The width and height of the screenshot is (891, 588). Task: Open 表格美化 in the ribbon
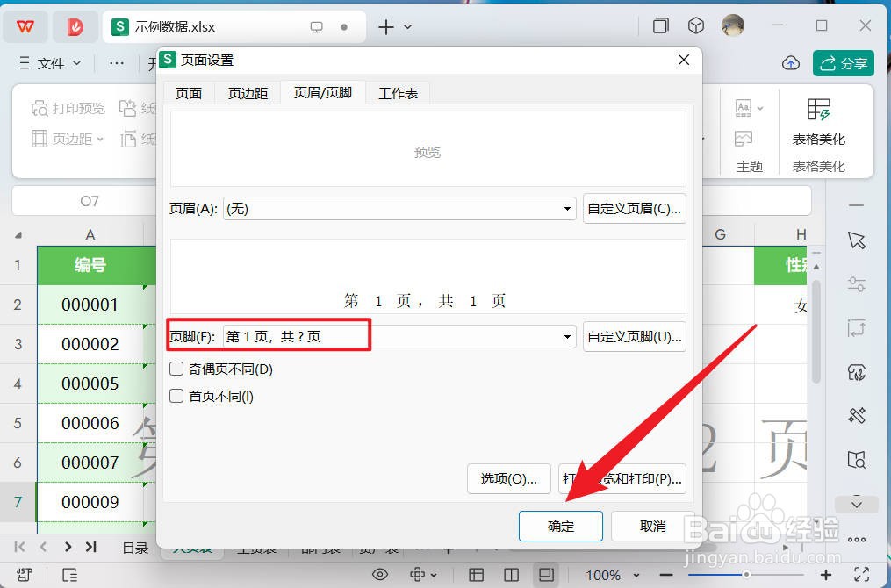click(816, 123)
